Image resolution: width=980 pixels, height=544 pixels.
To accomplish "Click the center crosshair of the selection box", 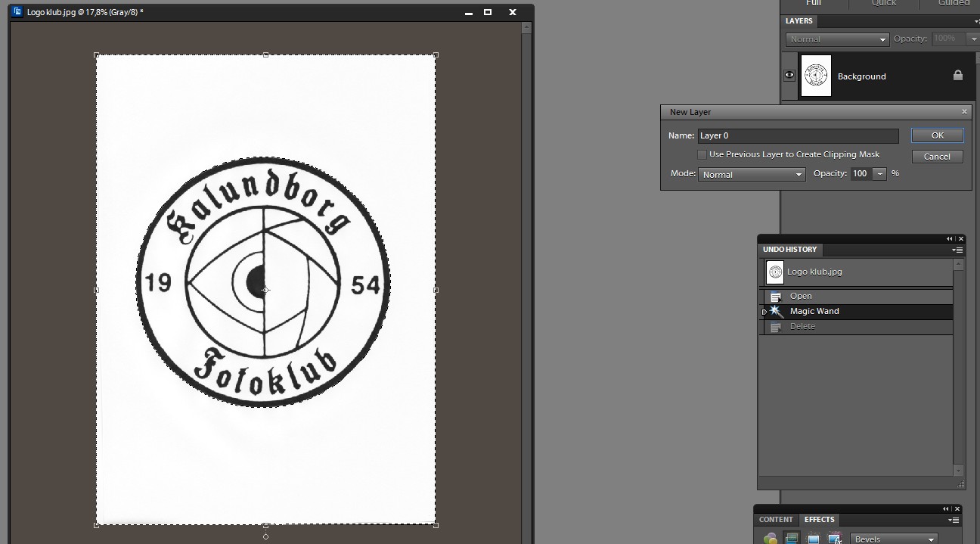I will click(x=265, y=290).
